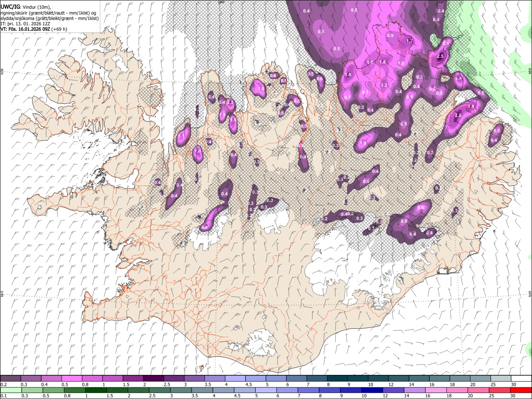Pick the 7–8 steel blue snow legend swatch
Viewport: 532px width, 399px height.
317,378
